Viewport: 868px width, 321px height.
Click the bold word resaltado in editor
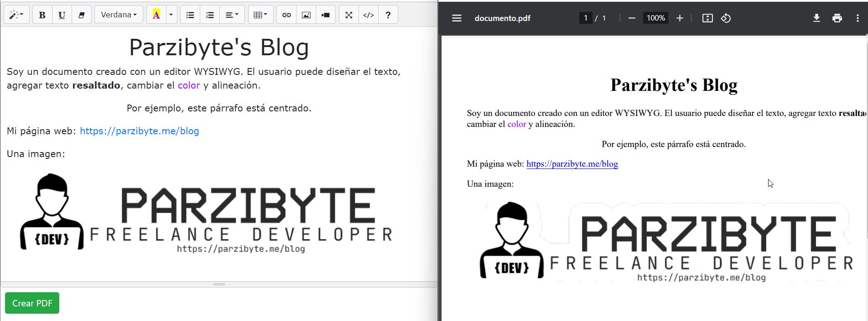(96, 85)
